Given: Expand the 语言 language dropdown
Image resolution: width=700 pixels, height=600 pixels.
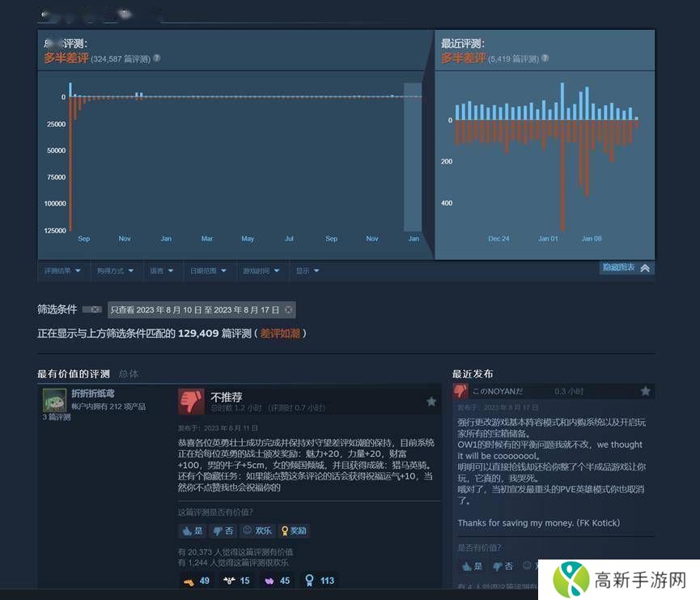Looking at the screenshot, I should [x=163, y=271].
